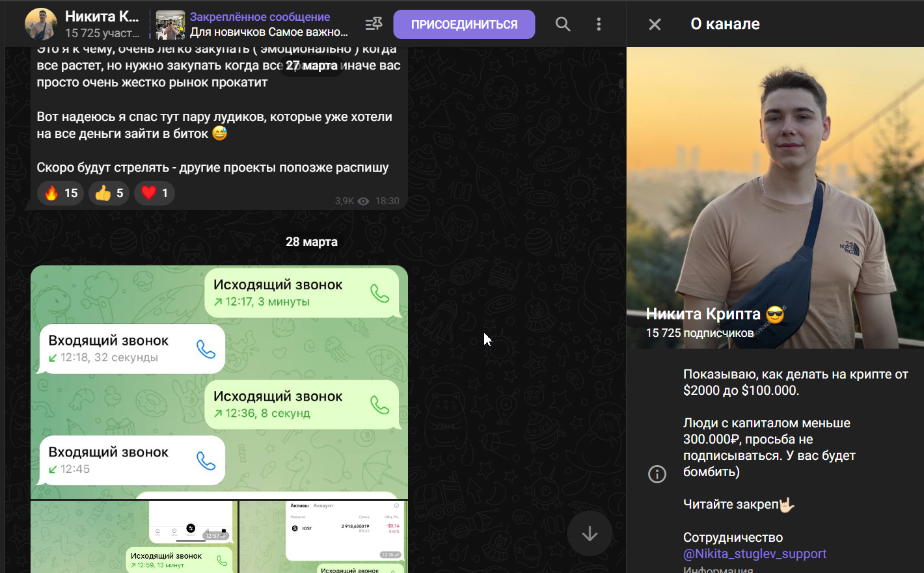The width and height of the screenshot is (924, 573).
Task: Click the text 'просто очень жестко рынок прокатит'
Action: (152, 83)
